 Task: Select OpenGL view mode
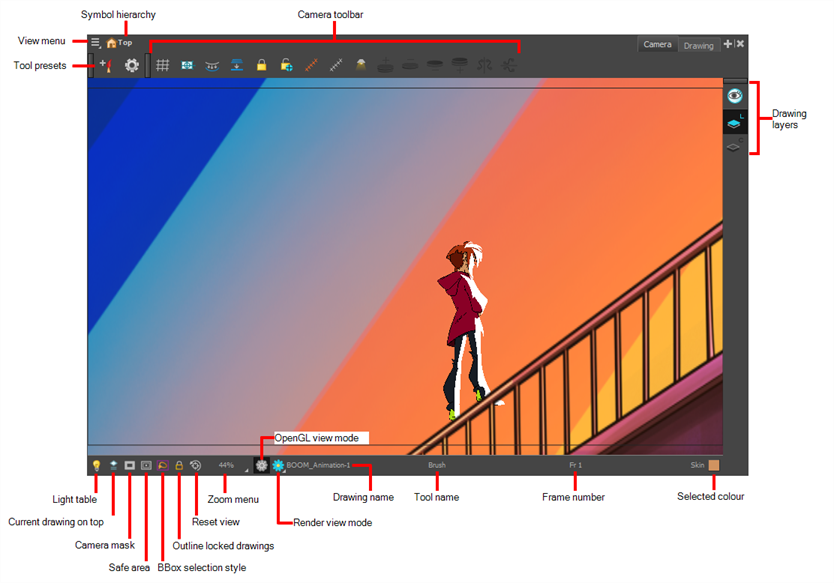[x=261, y=465]
